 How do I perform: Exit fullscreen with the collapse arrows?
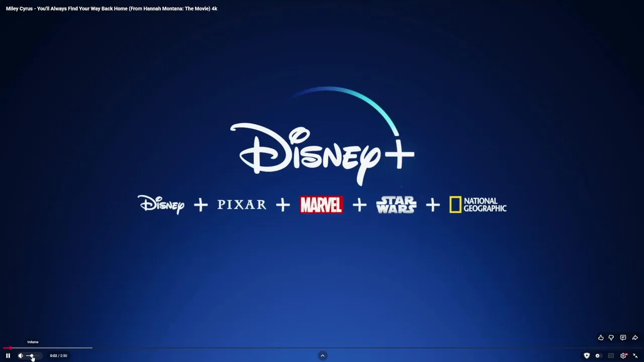click(635, 355)
